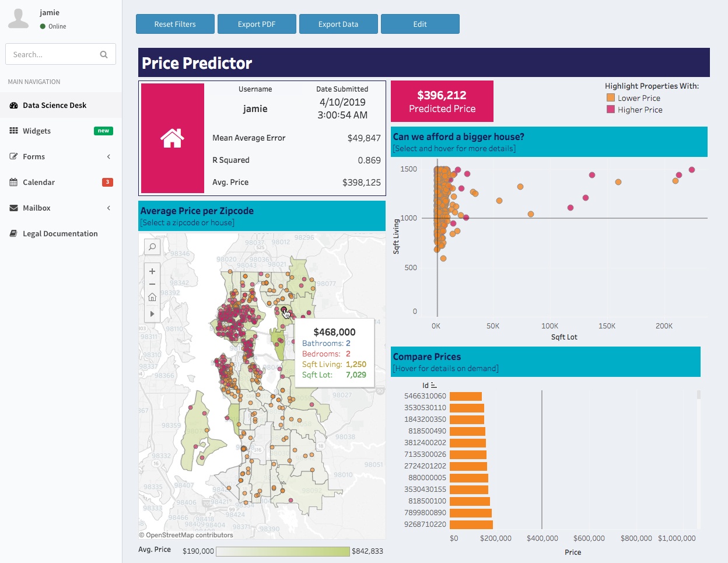Zoom in on the zipcode map
Screen dimensions: 728x563
coord(152,271)
